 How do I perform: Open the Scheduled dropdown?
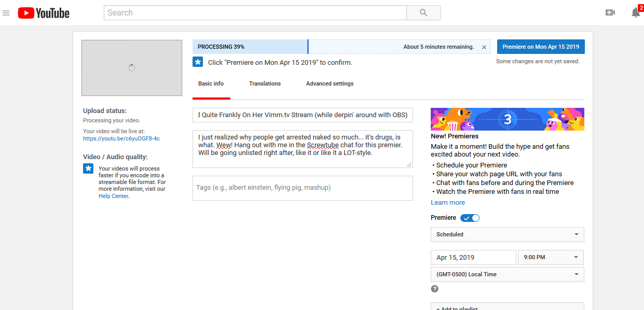click(x=507, y=234)
